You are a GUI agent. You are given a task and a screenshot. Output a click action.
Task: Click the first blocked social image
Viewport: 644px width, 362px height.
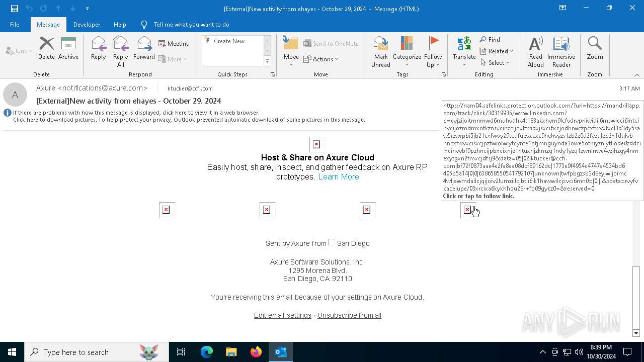[x=167, y=210]
